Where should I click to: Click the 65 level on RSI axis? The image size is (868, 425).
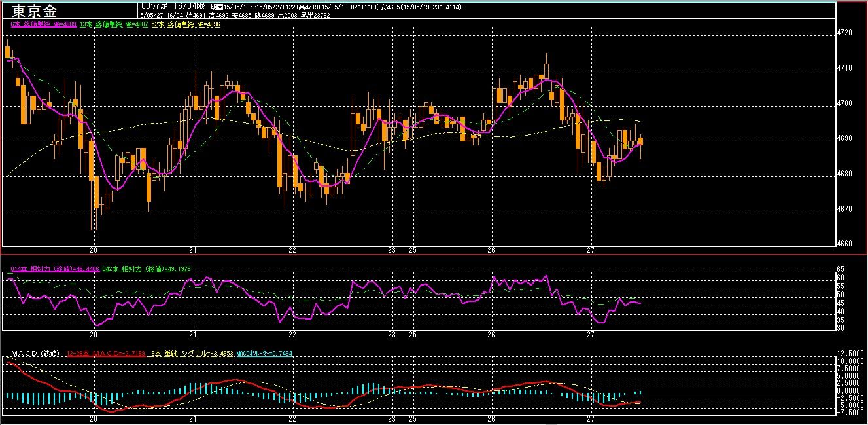pos(842,269)
